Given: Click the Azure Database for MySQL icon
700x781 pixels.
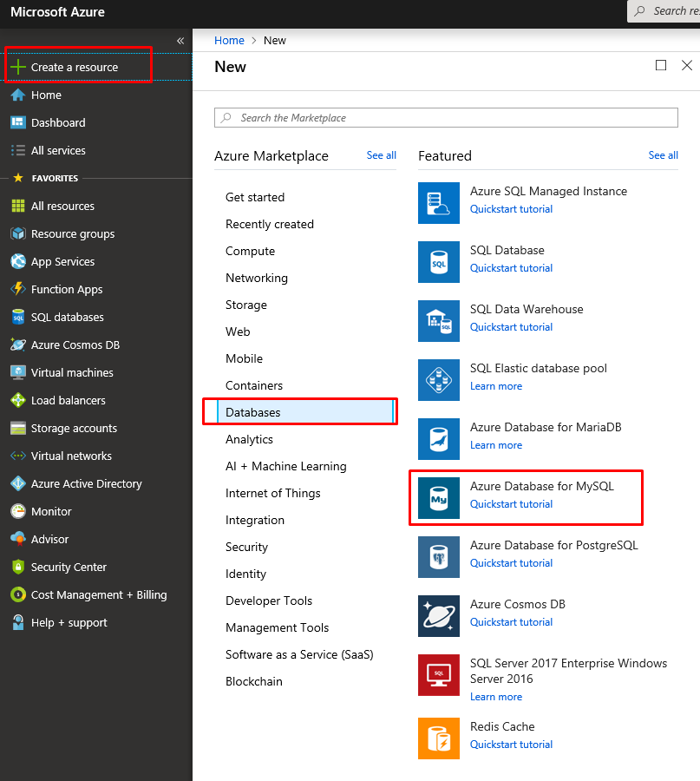Looking at the screenshot, I should (x=439, y=498).
